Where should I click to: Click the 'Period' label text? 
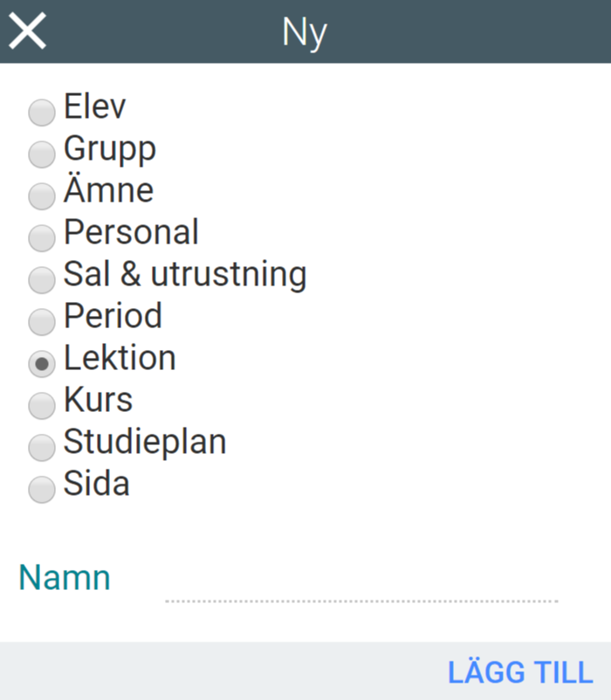point(113,316)
